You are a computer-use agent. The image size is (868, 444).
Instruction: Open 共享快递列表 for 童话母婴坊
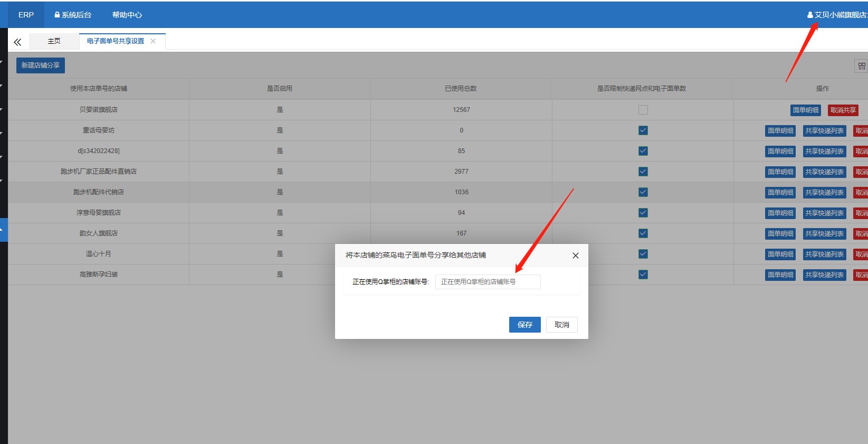[824, 131]
